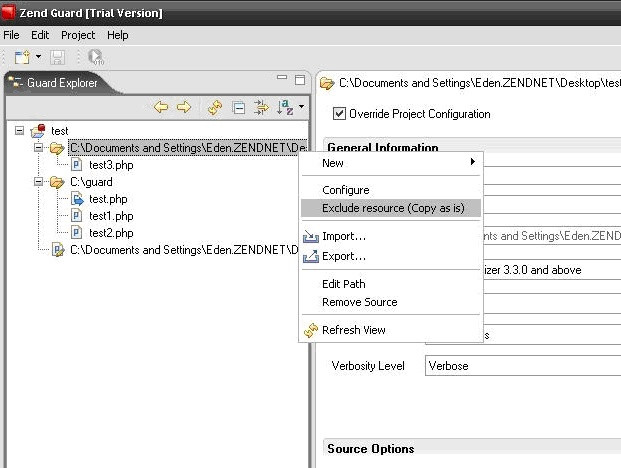The width and height of the screenshot is (621, 468).
Task: Open the Verbosity Level combo box
Action: [x=523, y=365]
